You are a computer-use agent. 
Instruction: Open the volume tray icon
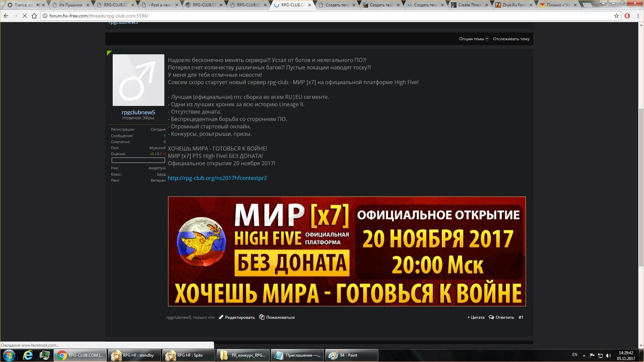(x=608, y=356)
